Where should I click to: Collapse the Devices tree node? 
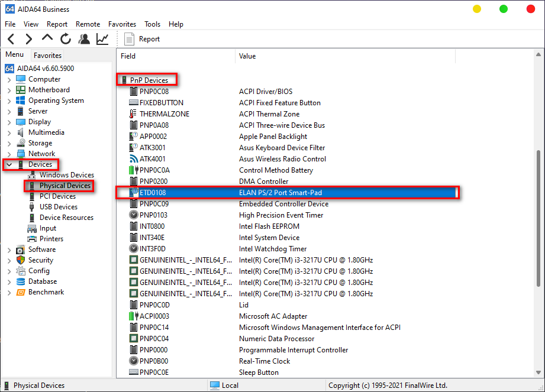[9, 164]
